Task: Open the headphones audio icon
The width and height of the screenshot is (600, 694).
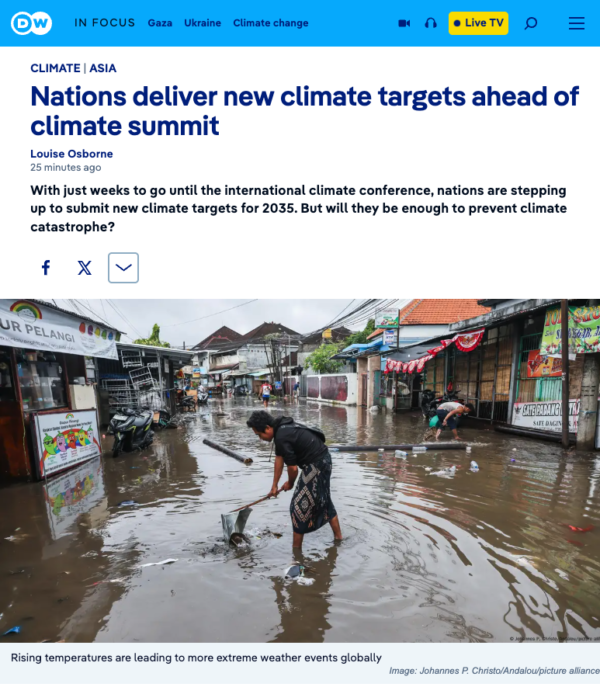Action: coord(431,23)
